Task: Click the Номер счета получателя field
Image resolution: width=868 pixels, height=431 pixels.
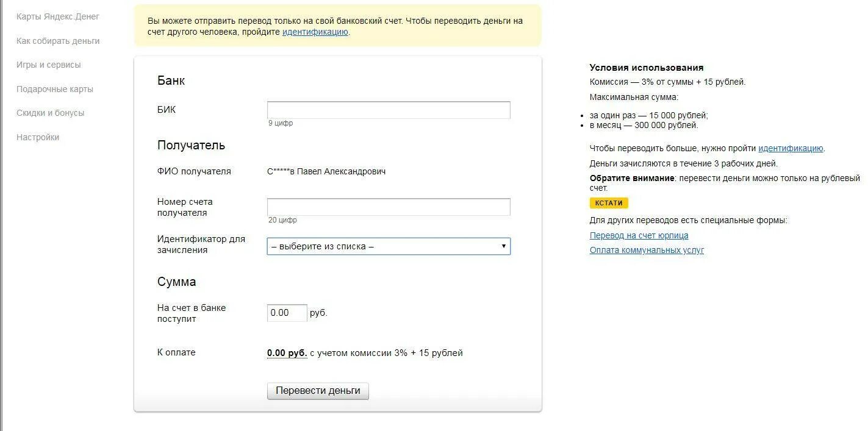Action: click(389, 207)
